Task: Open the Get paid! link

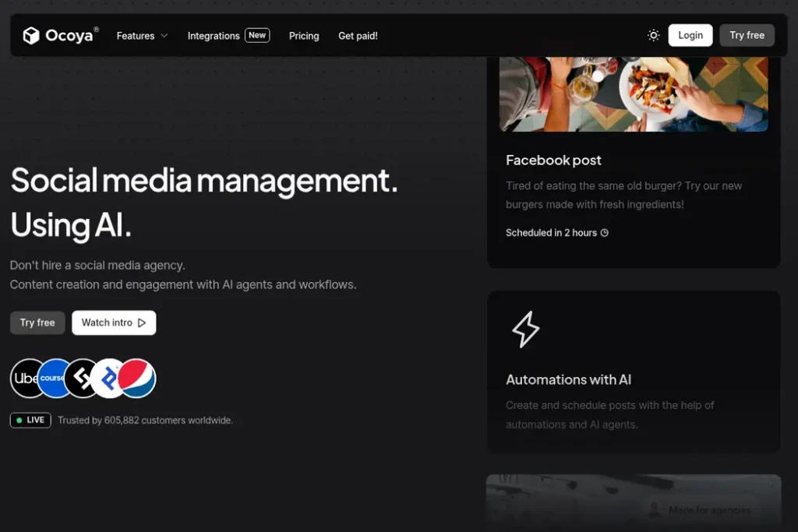Action: pos(358,36)
